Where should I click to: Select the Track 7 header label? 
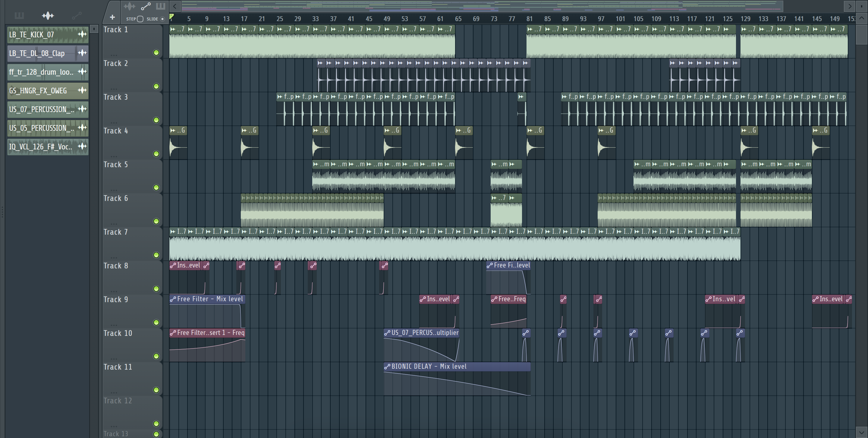click(115, 232)
